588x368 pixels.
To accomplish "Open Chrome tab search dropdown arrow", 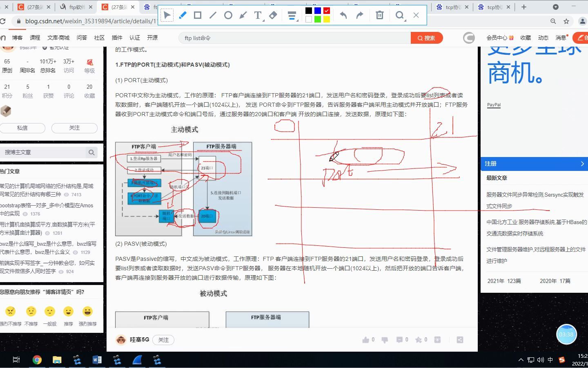I will (x=556, y=7).
